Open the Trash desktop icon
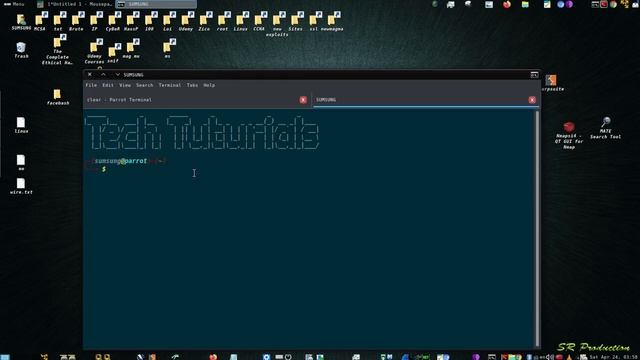This screenshot has width=640, height=360. (x=21, y=50)
